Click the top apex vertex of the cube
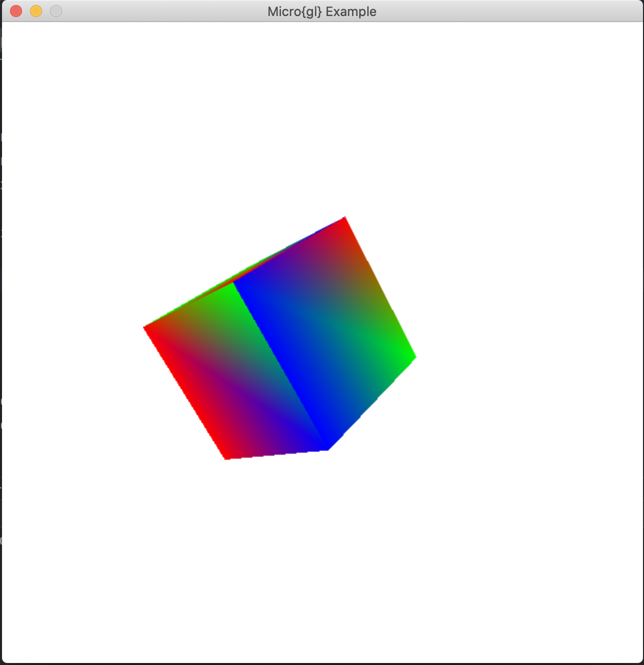 point(344,218)
